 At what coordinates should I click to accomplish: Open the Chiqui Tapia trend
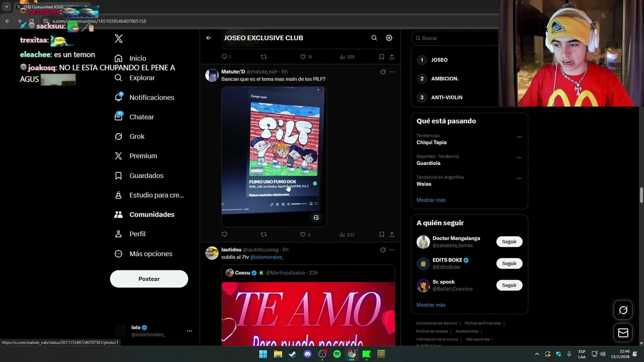[431, 142]
